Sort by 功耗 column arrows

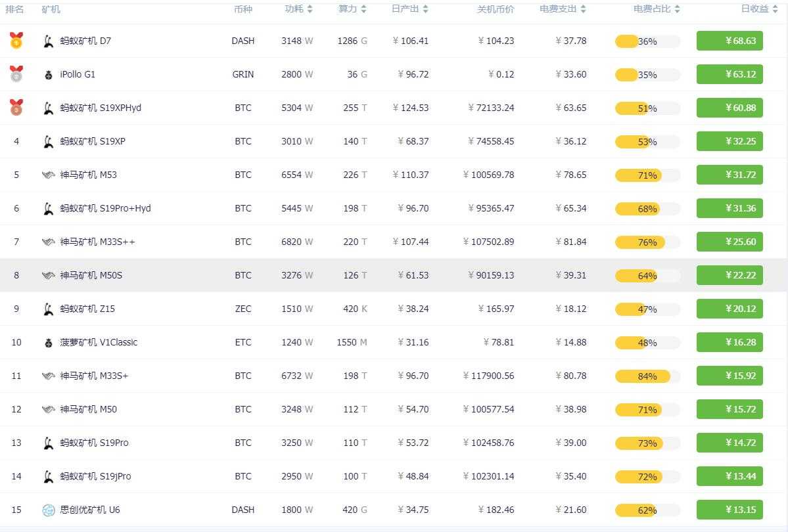point(310,9)
